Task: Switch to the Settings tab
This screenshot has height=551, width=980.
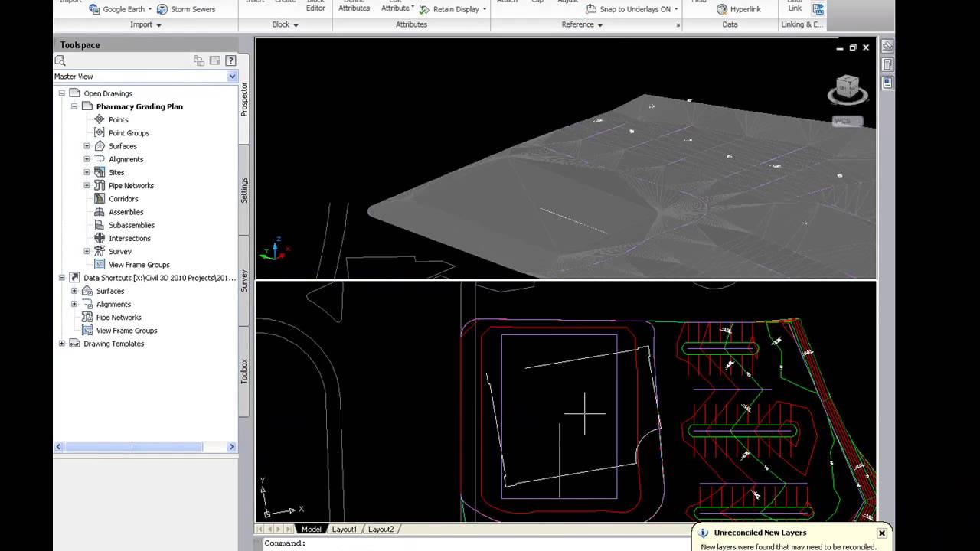Action: (244, 190)
